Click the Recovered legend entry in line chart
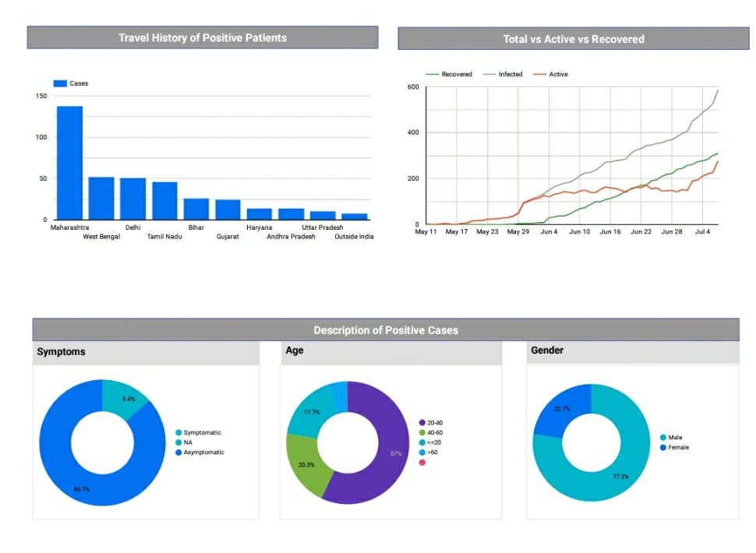The width and height of the screenshot is (756, 553). tap(450, 74)
